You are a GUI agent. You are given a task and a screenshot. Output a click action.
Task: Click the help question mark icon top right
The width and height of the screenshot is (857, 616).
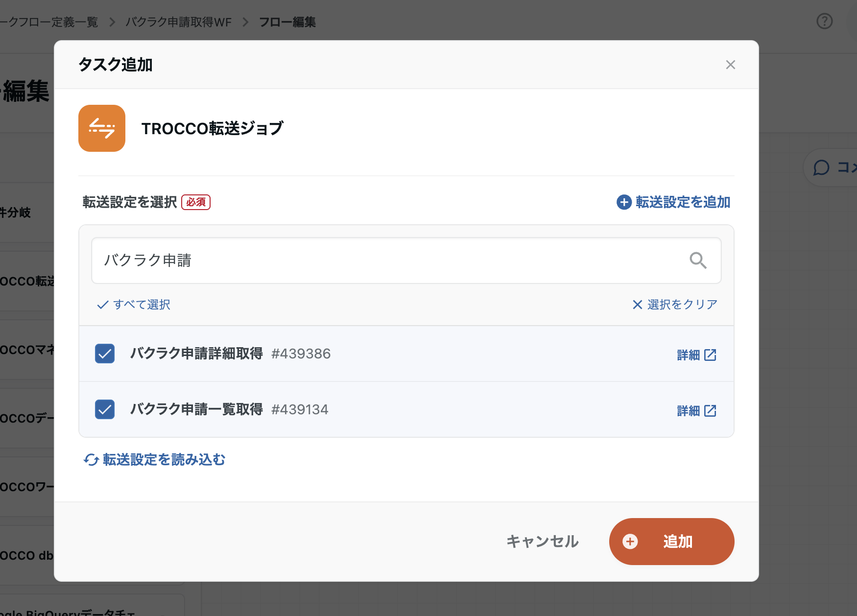click(x=824, y=22)
